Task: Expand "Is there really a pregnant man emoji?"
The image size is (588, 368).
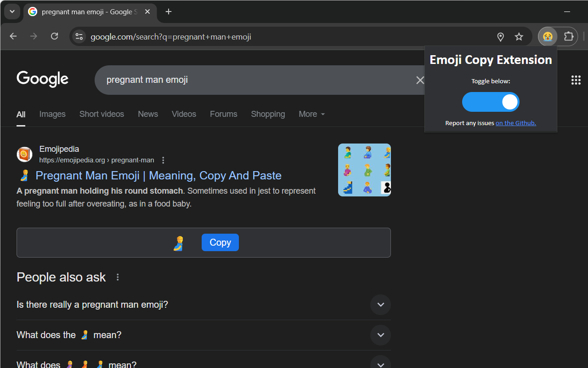Action: (x=380, y=305)
